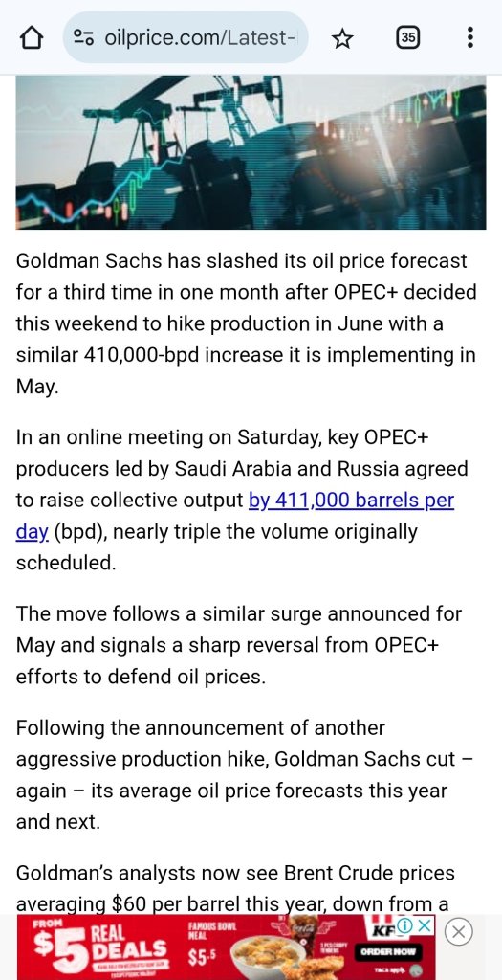Click the ad info (i) icon

tap(404, 925)
